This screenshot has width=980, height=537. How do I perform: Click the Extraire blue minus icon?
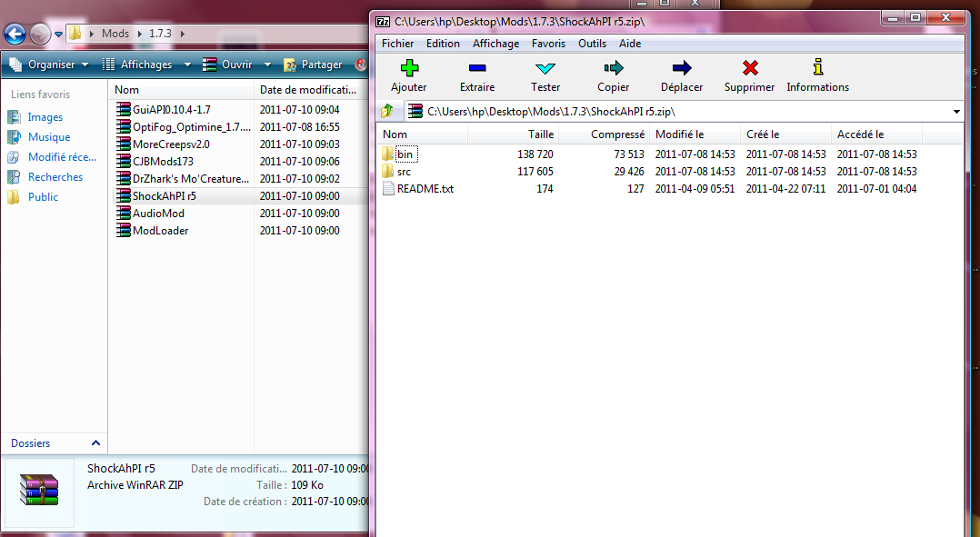click(x=477, y=67)
